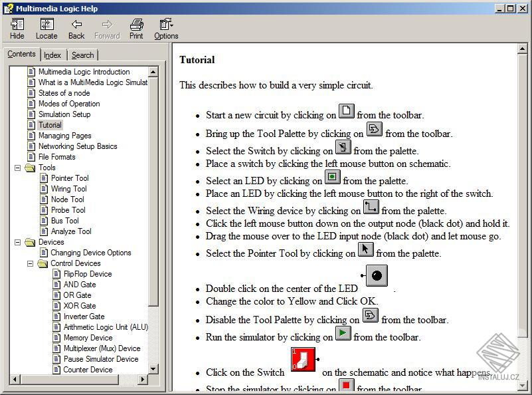532x395 pixels.
Task: Click contents tree scroll right arrow
Action: point(143,379)
